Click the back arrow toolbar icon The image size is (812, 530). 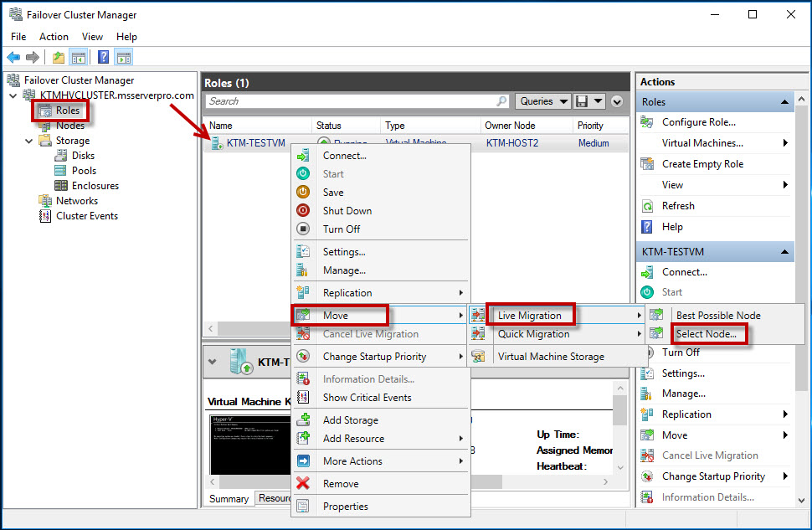pos(13,57)
